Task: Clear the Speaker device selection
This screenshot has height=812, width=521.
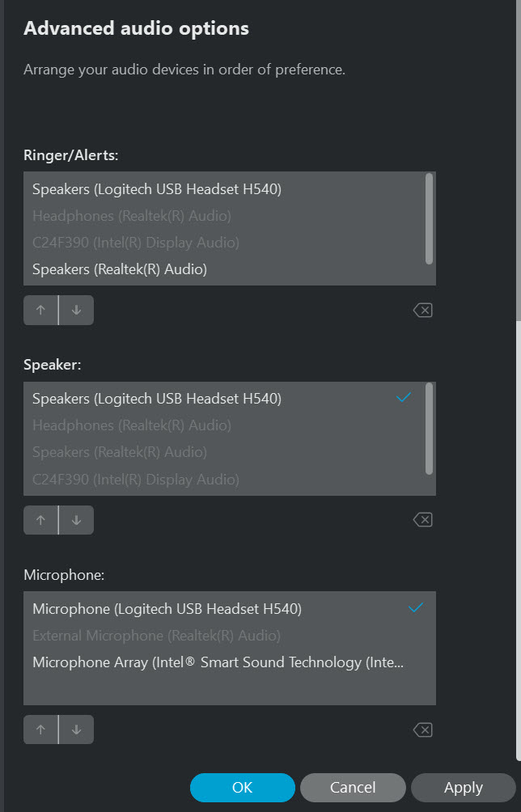Action: 421,519
